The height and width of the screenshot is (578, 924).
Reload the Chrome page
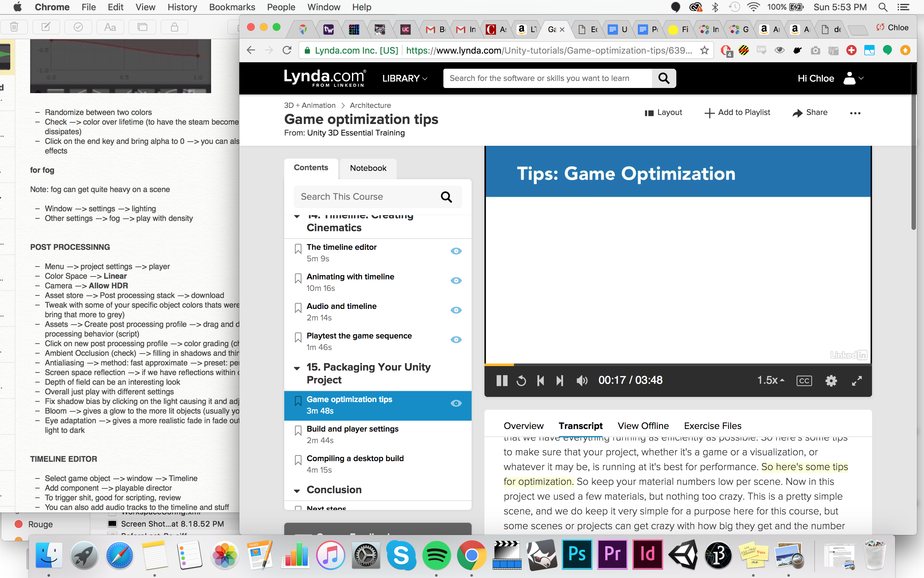coord(287,50)
